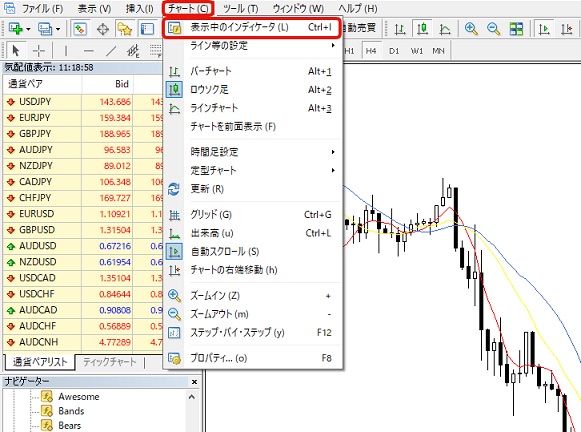The image size is (581, 432).
Task: Open the チャート (C) menu
Action: [x=188, y=8]
